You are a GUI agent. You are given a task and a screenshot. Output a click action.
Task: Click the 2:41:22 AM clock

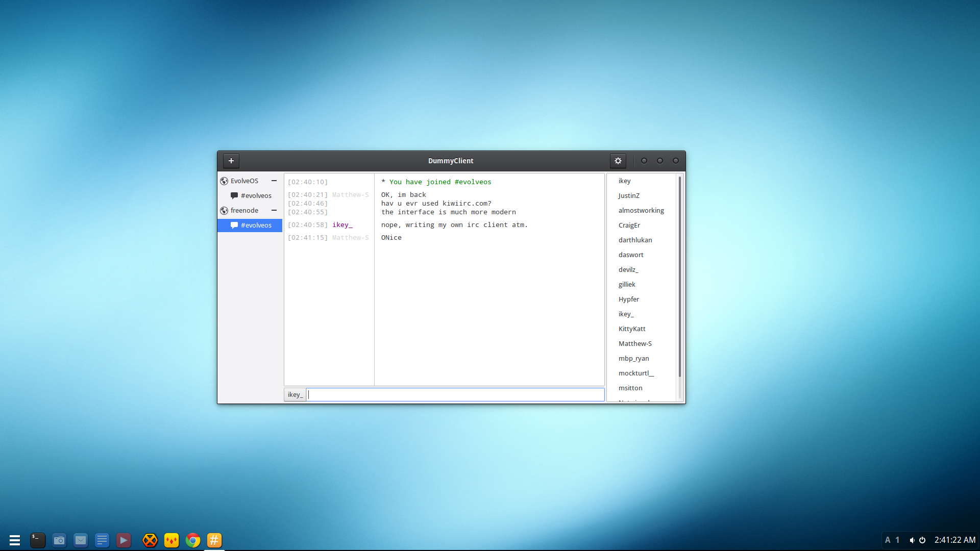[x=955, y=540]
